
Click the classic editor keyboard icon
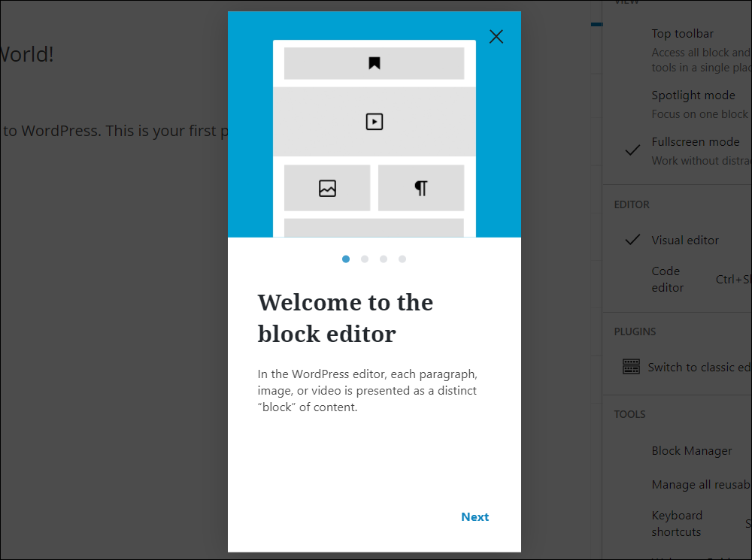(x=631, y=366)
